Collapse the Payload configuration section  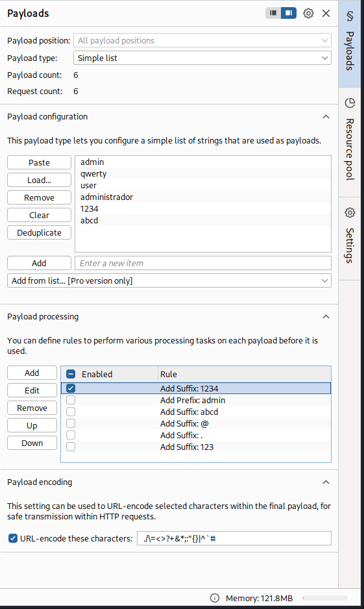[x=326, y=116]
